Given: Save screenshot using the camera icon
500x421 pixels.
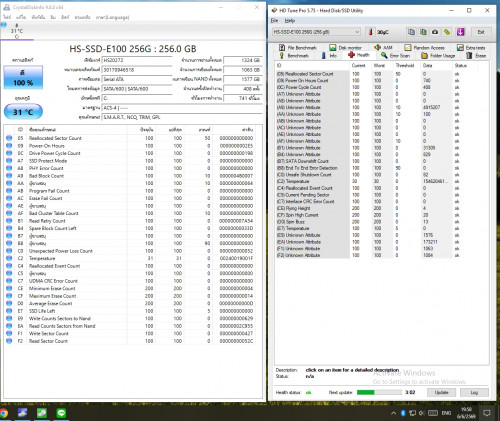Looking at the screenshot, I should tap(435, 32).
